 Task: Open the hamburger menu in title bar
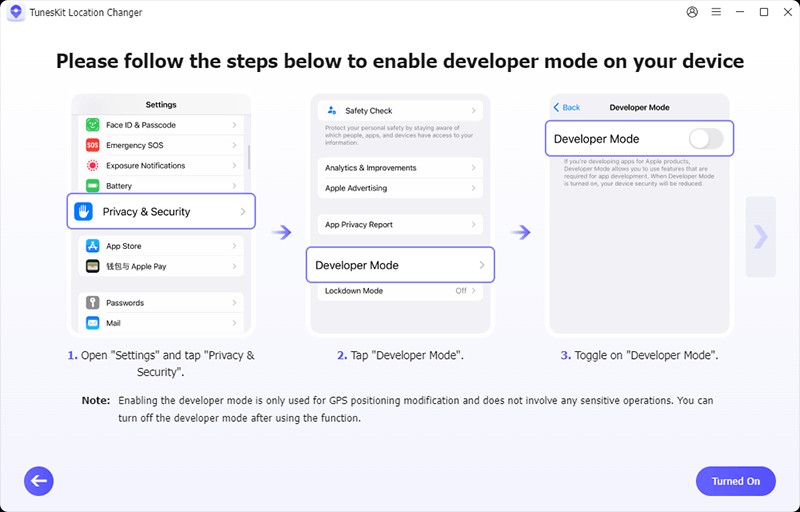[716, 12]
